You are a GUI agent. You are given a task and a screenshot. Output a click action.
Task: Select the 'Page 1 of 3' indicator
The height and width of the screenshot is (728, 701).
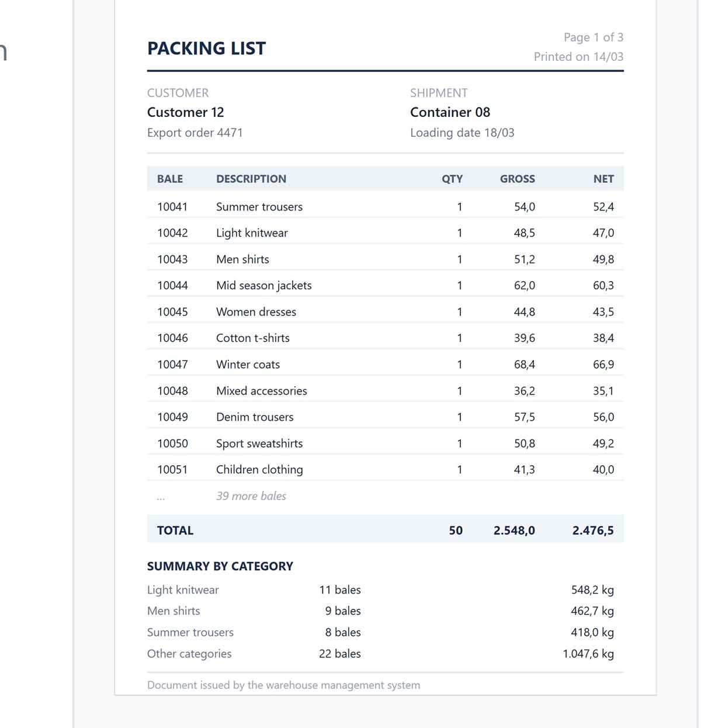tap(594, 37)
